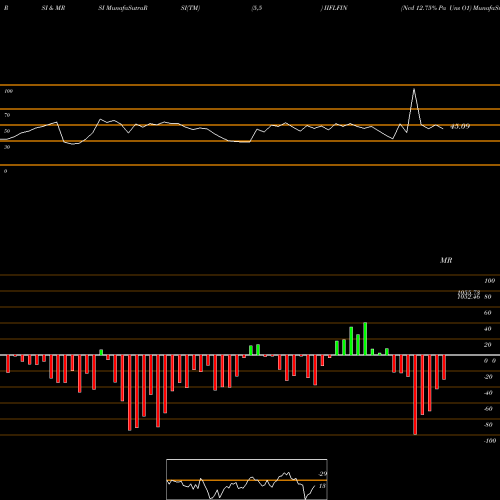
Task: Click the -20 label on MR axis
Action: tap(488, 377)
